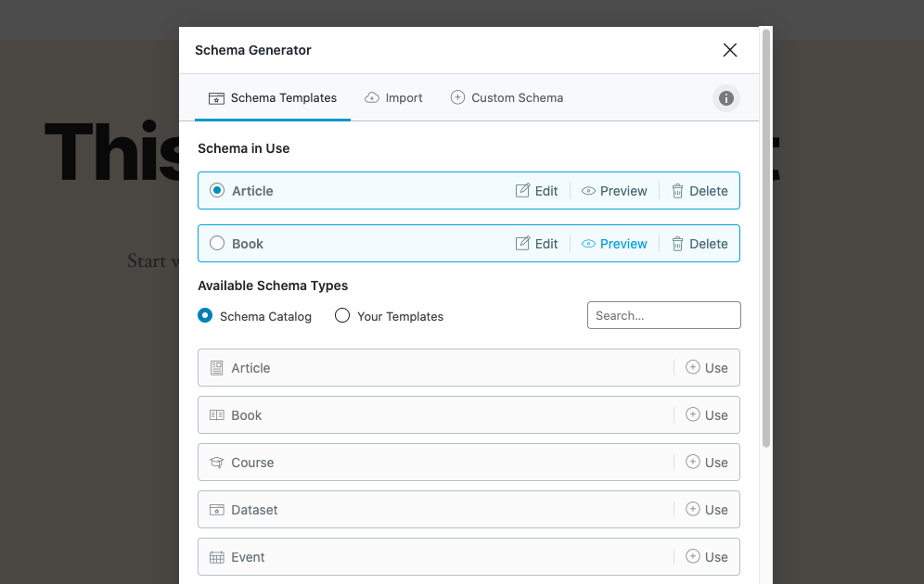Click 'Dataset' label in catalog list
The height and width of the screenshot is (584, 924).
coord(254,510)
